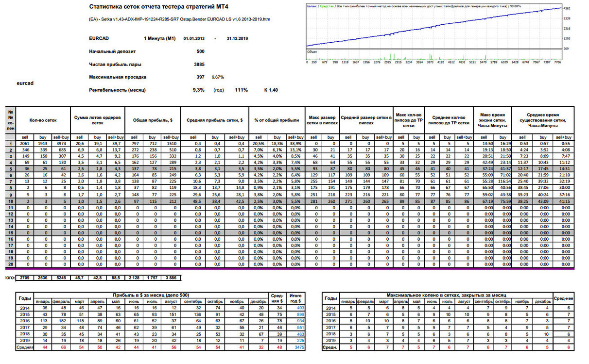The height and width of the screenshot is (364, 589).
Task: Click the 'Максимальная просадка' label
Action: pos(118,77)
